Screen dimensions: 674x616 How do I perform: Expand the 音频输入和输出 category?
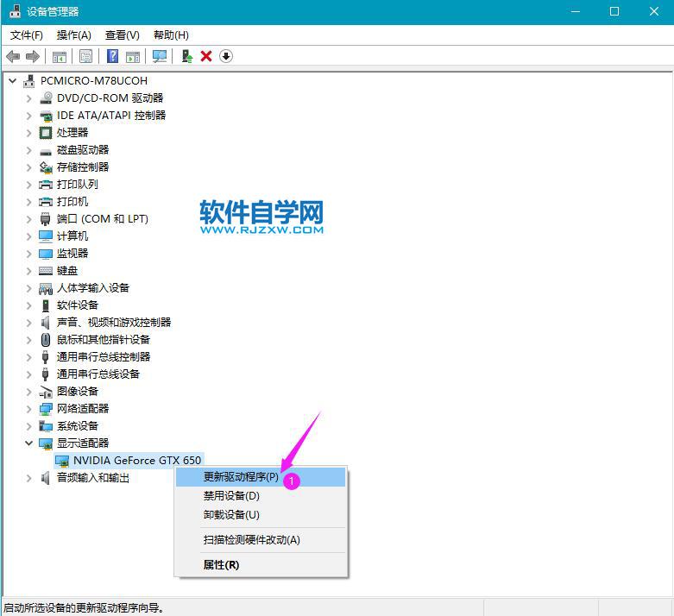point(28,478)
